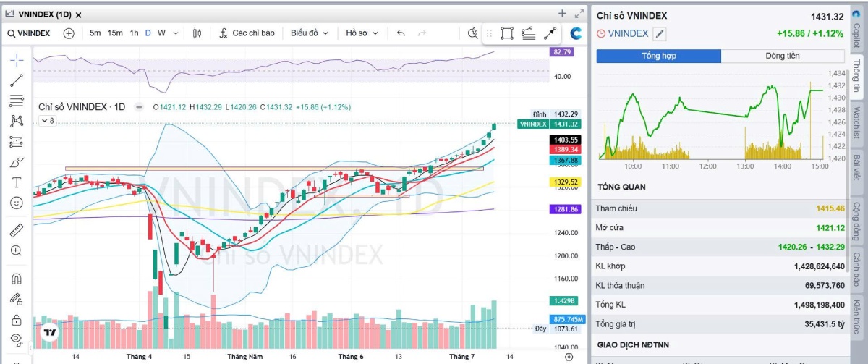The image size is (868, 364).
Task: Click the 1281.86 purple price label
Action: 565,209
